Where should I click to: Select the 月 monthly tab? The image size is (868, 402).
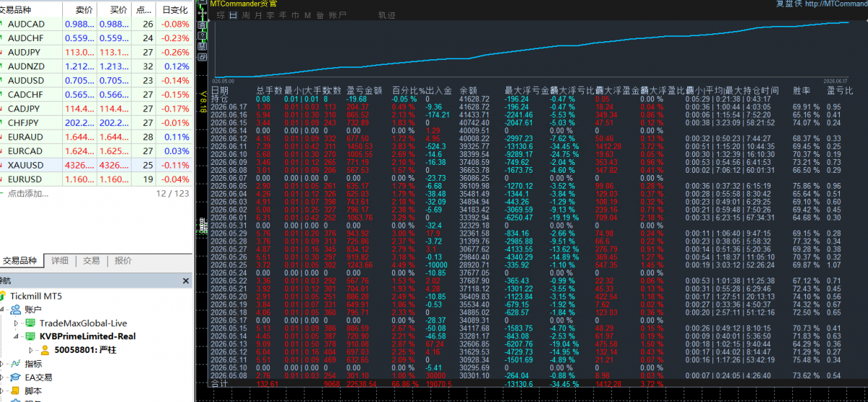(x=258, y=15)
